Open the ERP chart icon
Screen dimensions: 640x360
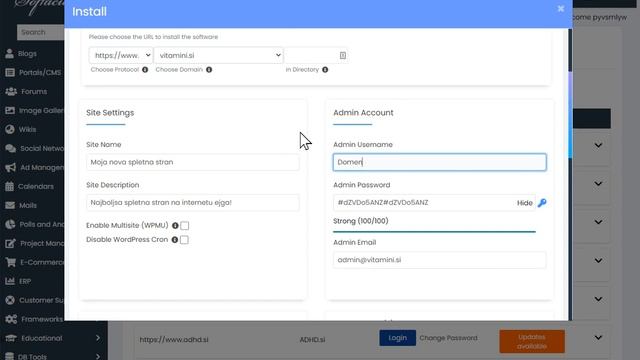[10, 281]
